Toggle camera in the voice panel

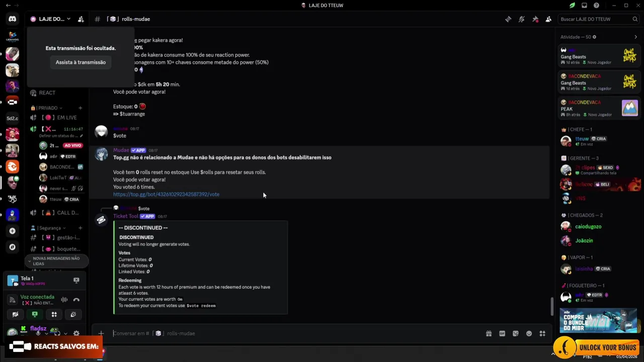coord(15,314)
